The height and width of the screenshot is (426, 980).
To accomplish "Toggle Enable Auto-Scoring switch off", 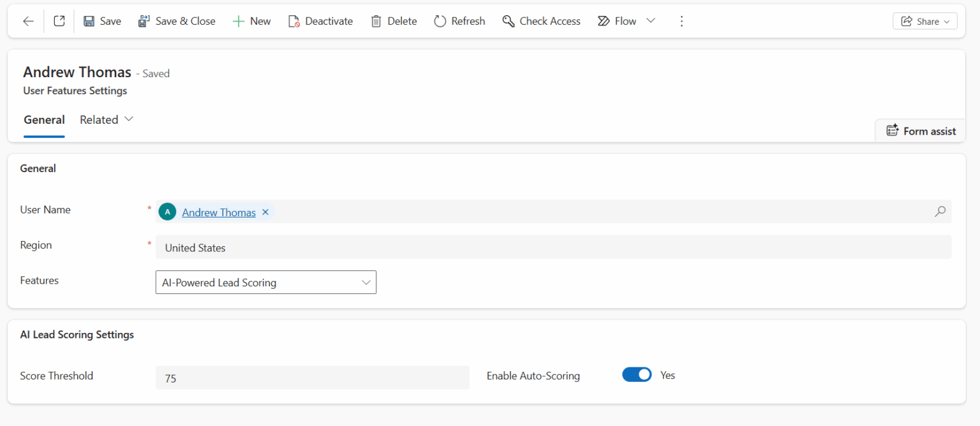I will point(637,375).
